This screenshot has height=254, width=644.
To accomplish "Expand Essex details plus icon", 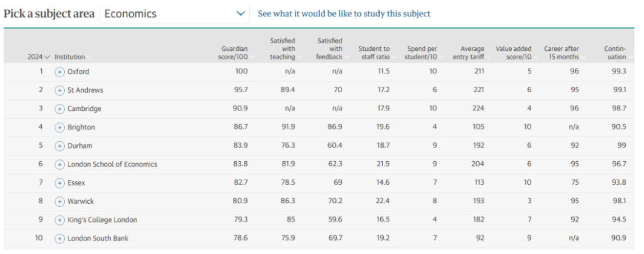I will pyautogui.click(x=59, y=183).
